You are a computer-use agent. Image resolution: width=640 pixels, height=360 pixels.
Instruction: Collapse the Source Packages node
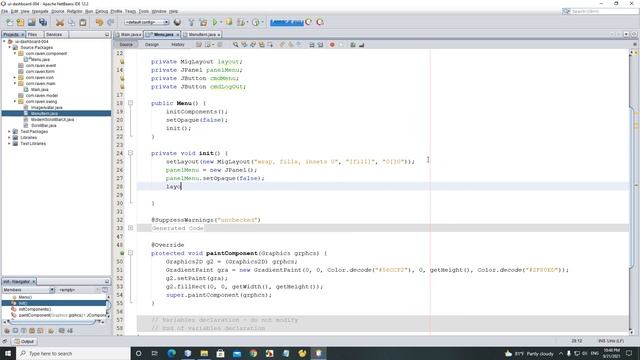(10, 47)
